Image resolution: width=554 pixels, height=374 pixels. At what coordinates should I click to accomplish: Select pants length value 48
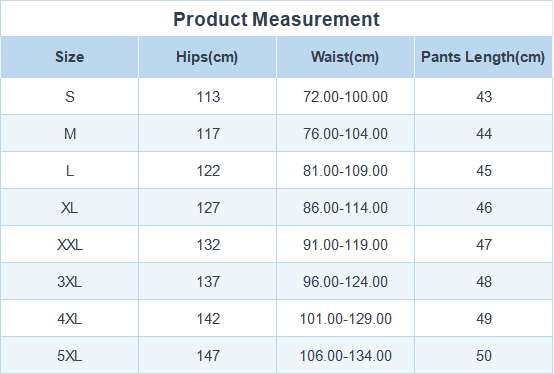point(484,282)
